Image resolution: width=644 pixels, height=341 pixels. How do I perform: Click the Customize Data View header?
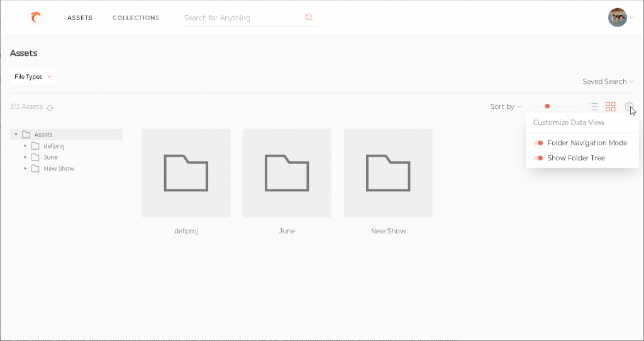(569, 123)
